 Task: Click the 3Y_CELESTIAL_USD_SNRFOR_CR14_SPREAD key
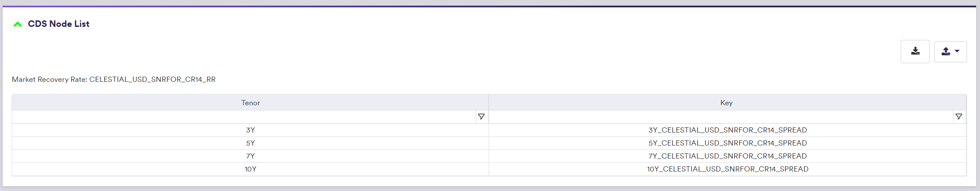click(727, 130)
